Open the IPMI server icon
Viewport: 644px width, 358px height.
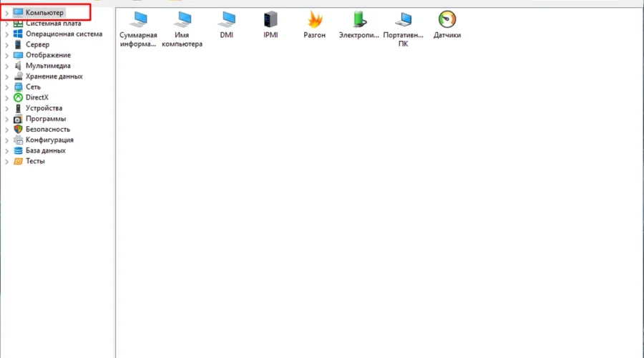(270, 20)
